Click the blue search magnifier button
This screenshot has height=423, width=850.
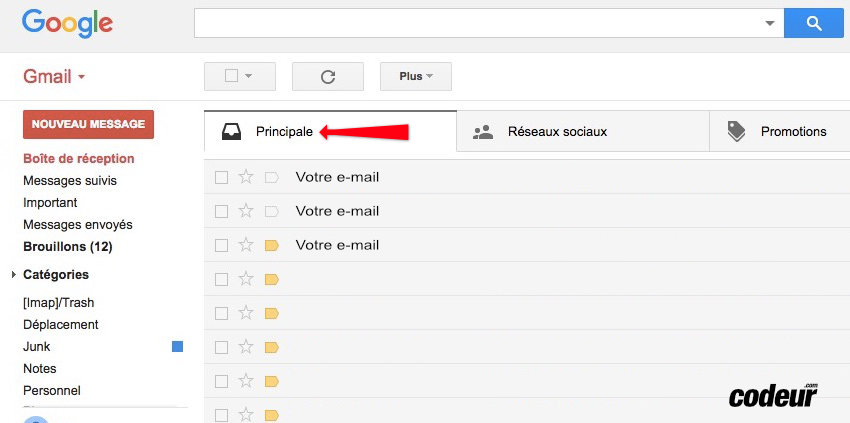pyautogui.click(x=813, y=22)
